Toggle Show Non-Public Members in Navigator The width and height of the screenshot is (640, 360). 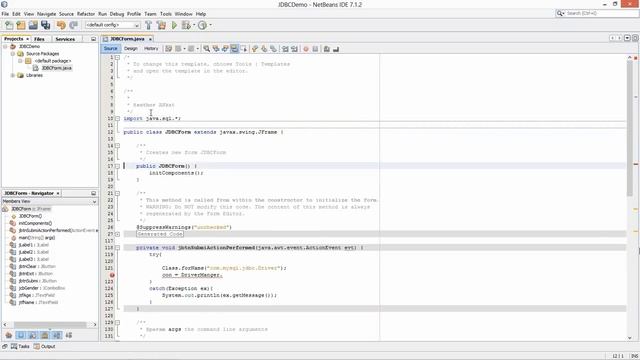[44, 336]
